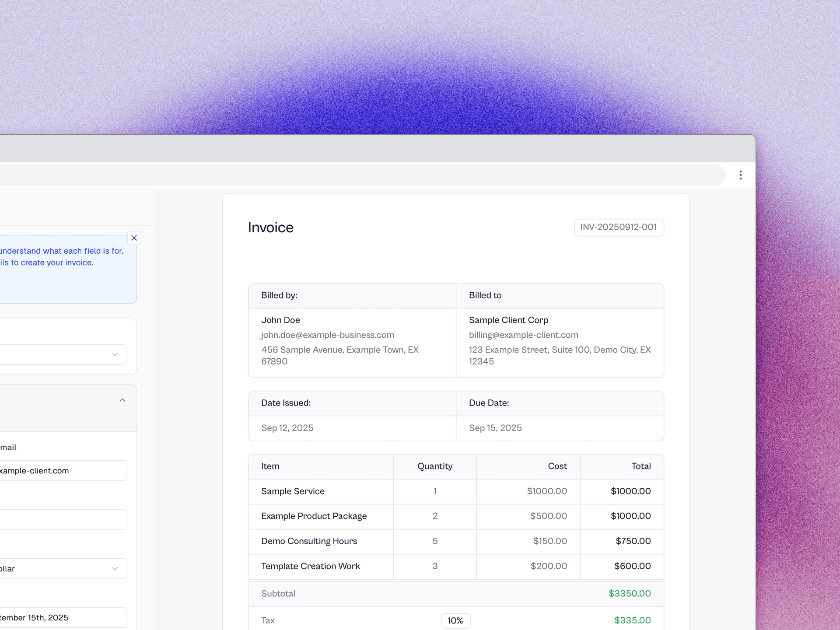Click the INV-20250912-001 invoice number badge
Viewport: 840px width, 630px height.
coord(619,227)
